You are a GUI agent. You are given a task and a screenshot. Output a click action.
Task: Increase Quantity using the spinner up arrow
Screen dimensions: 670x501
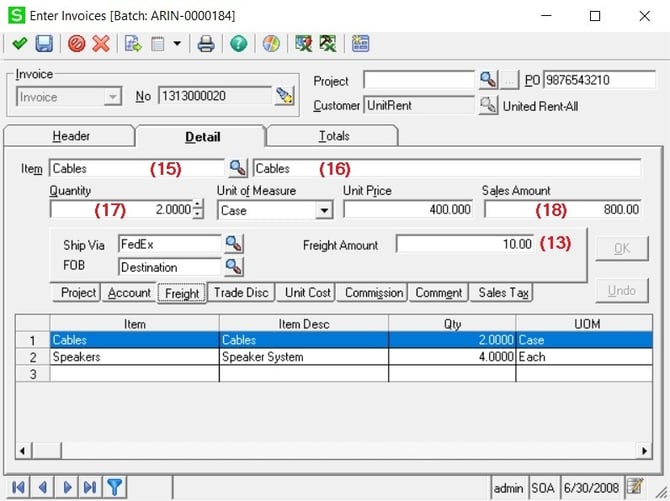point(197,205)
